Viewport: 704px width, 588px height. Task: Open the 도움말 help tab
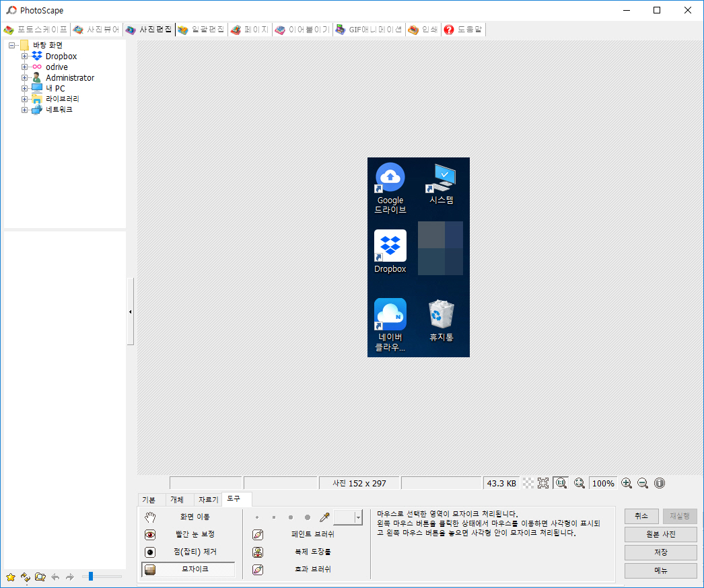[x=463, y=30]
